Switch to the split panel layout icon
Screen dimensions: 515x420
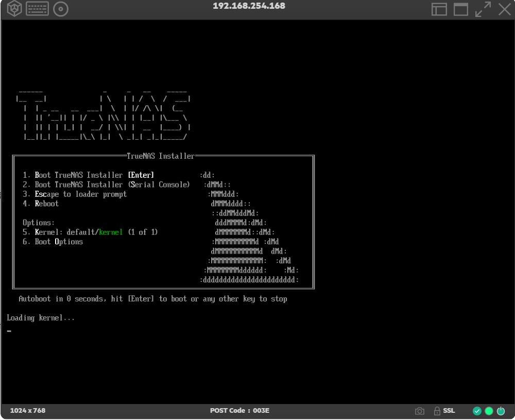439,9
